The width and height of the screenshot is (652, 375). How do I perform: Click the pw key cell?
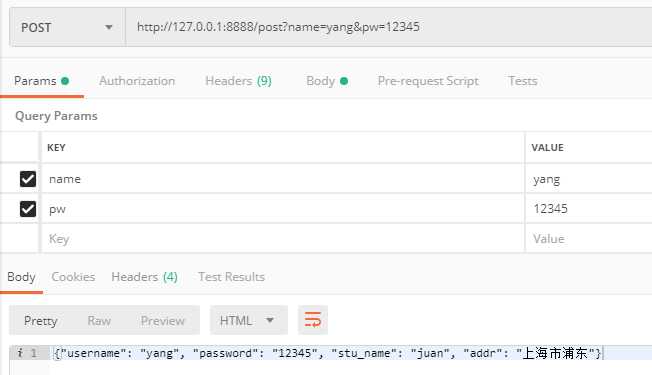[282, 209]
